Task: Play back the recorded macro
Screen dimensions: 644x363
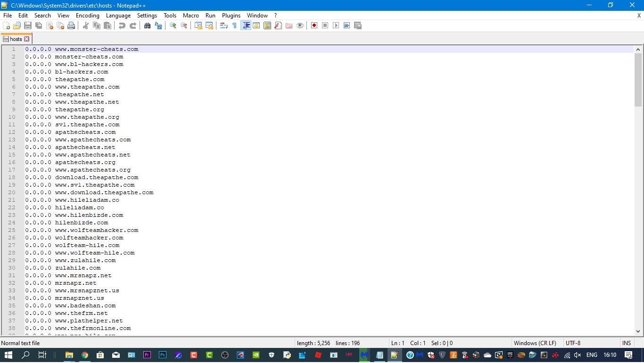Action: tap(336, 25)
